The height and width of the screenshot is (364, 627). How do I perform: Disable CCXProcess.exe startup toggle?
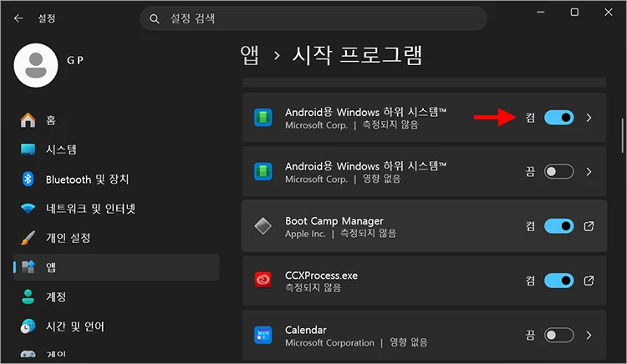coord(559,281)
